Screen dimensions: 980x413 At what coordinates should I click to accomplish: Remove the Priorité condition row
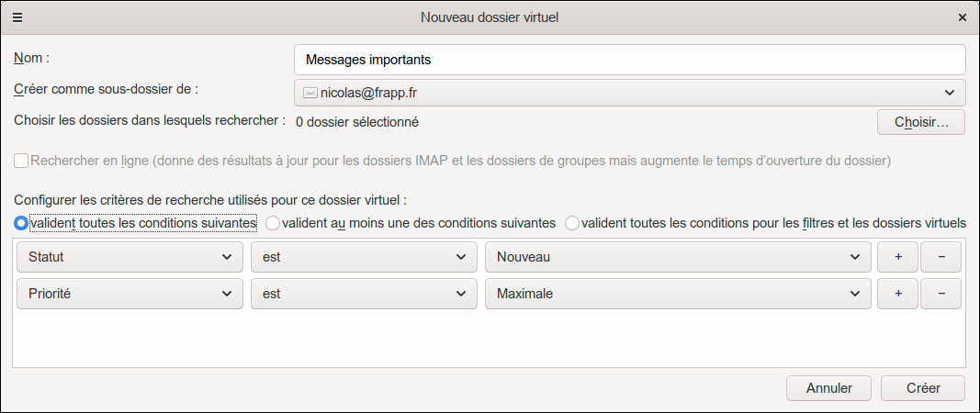point(941,294)
